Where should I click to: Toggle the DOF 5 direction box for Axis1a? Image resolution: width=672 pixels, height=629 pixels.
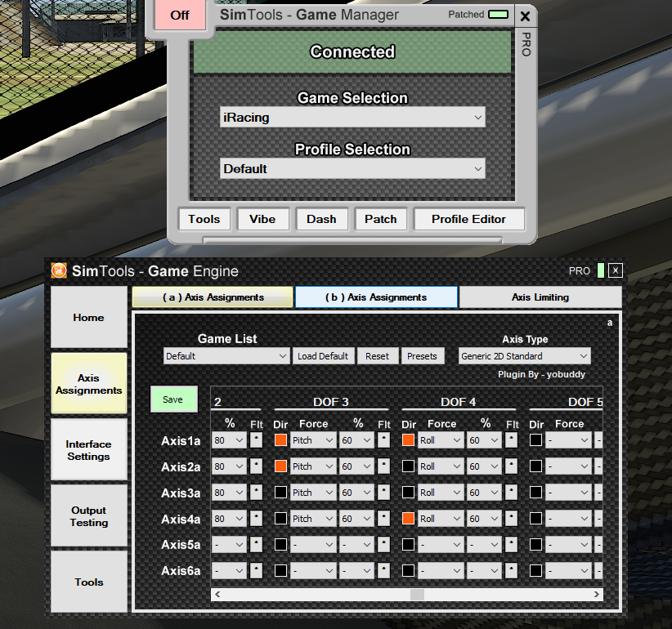click(535, 440)
